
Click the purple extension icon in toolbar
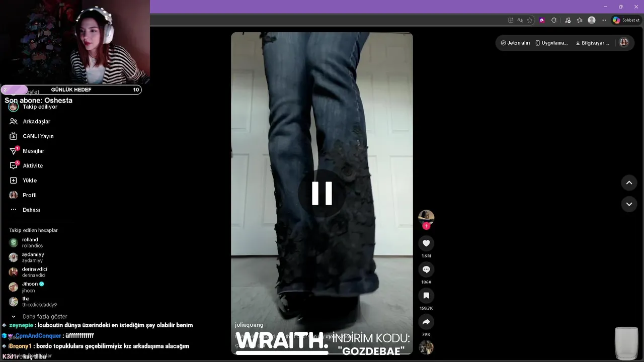point(542,20)
